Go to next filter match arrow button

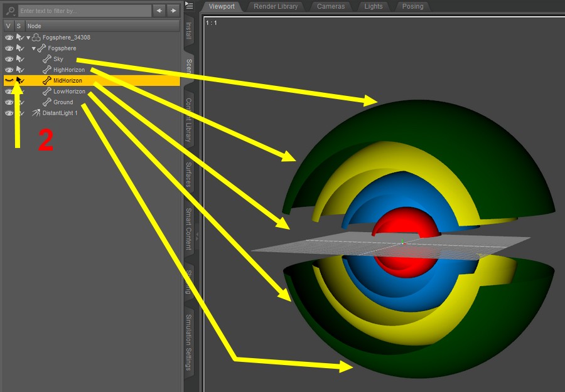[x=173, y=11]
